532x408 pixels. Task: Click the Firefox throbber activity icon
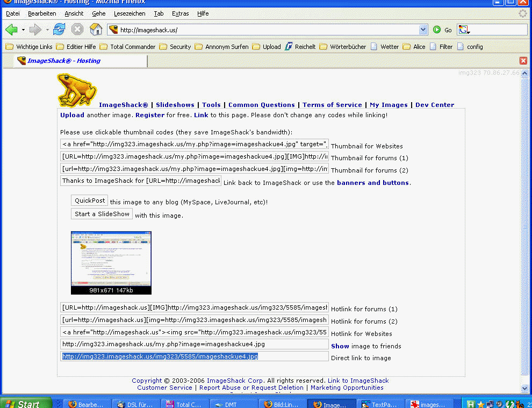tap(523, 13)
